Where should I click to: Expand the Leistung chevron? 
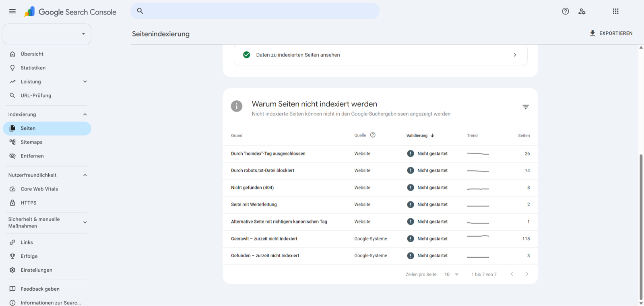85,82
